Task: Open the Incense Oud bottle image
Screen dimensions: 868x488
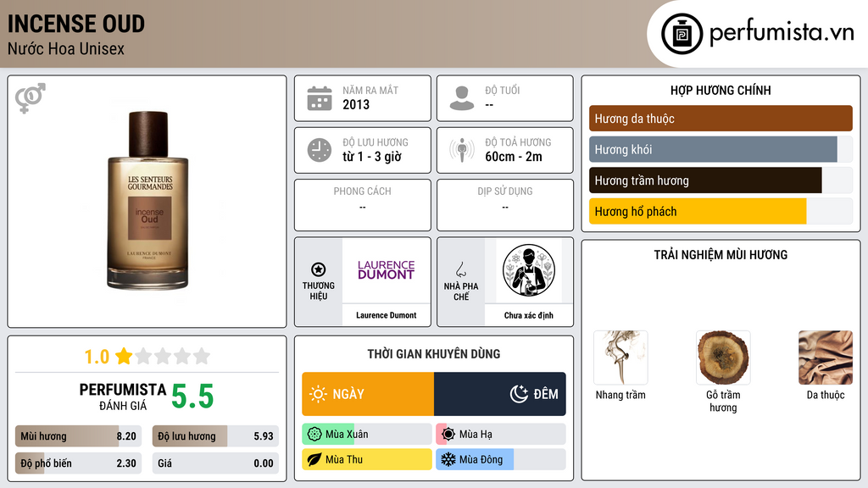Action: 147,200
